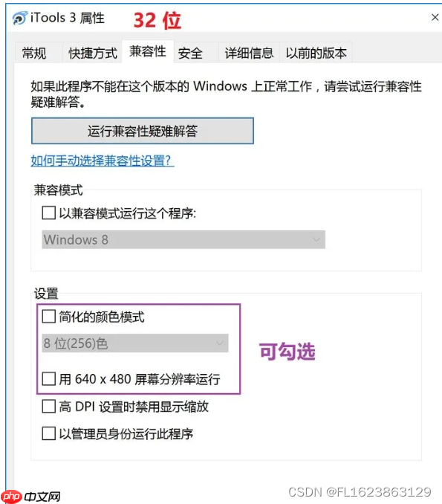Open the 8 位(256)色 color dropdown
This screenshot has height=504, width=442.
point(135,343)
